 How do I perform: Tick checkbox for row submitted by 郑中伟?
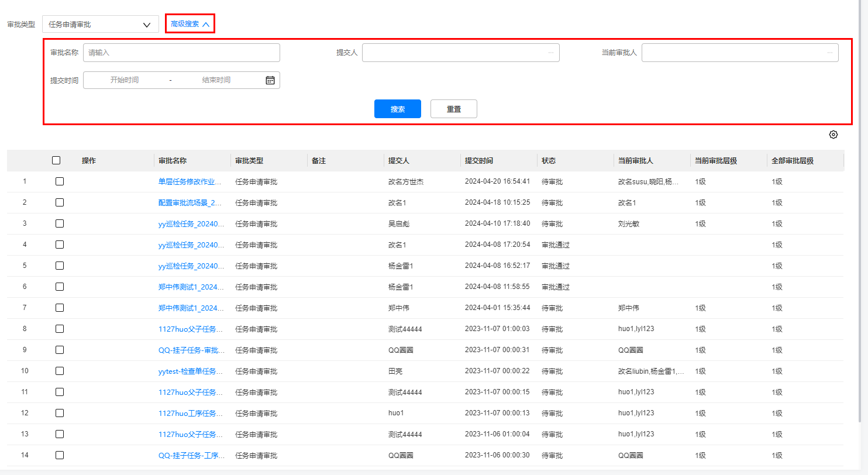(60, 308)
